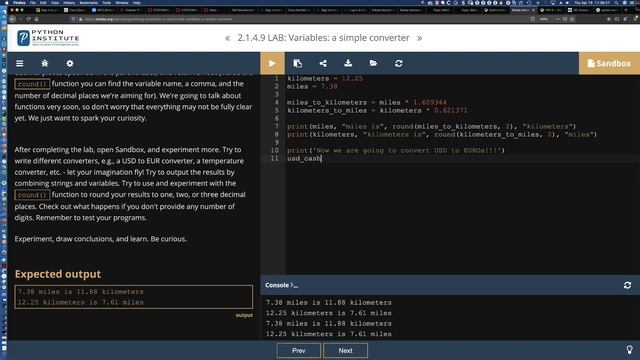Clear the console with its refresh icon
This screenshot has width=640, height=360.
[627, 285]
